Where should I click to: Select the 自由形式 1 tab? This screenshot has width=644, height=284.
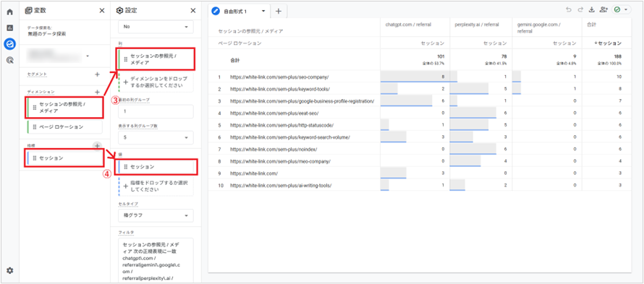click(x=235, y=12)
